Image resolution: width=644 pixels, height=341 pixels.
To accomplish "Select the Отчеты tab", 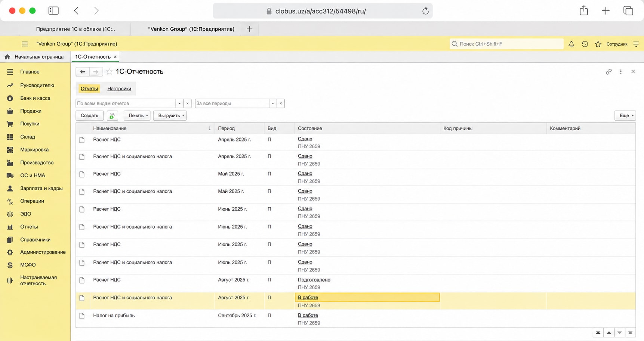I will (89, 89).
